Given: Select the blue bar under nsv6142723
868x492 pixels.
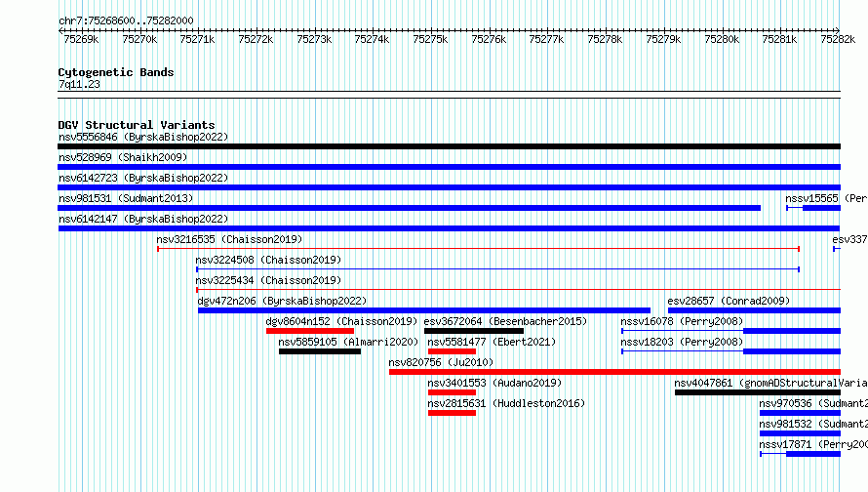Looking at the screenshot, I should point(449,187).
